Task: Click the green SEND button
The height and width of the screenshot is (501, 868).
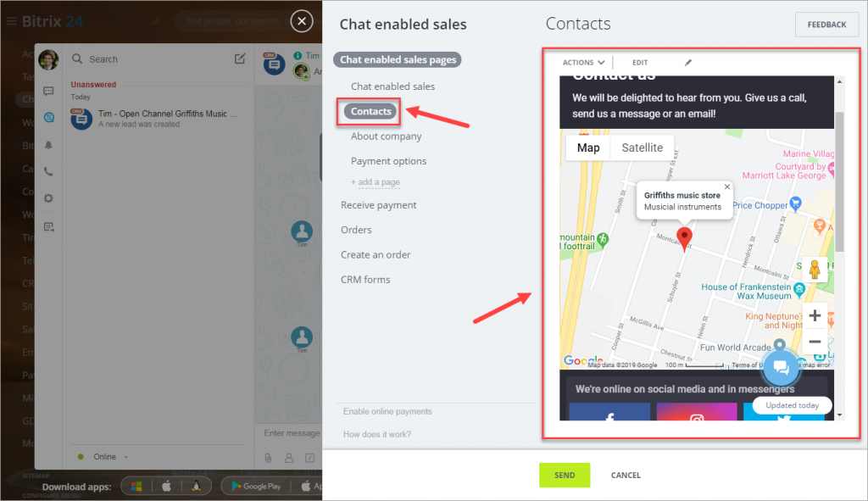Action: click(565, 475)
